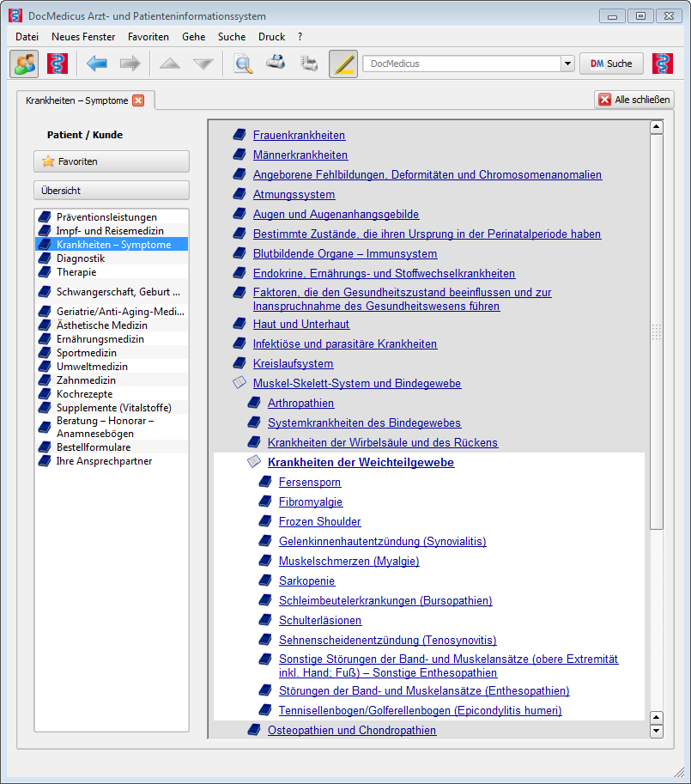Open the DocMedicus search combo dropdown arrow
Screen dimensions: 691x784
pyautogui.click(x=567, y=64)
